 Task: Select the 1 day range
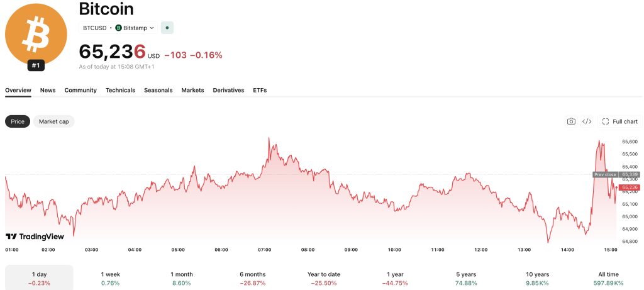click(39, 279)
